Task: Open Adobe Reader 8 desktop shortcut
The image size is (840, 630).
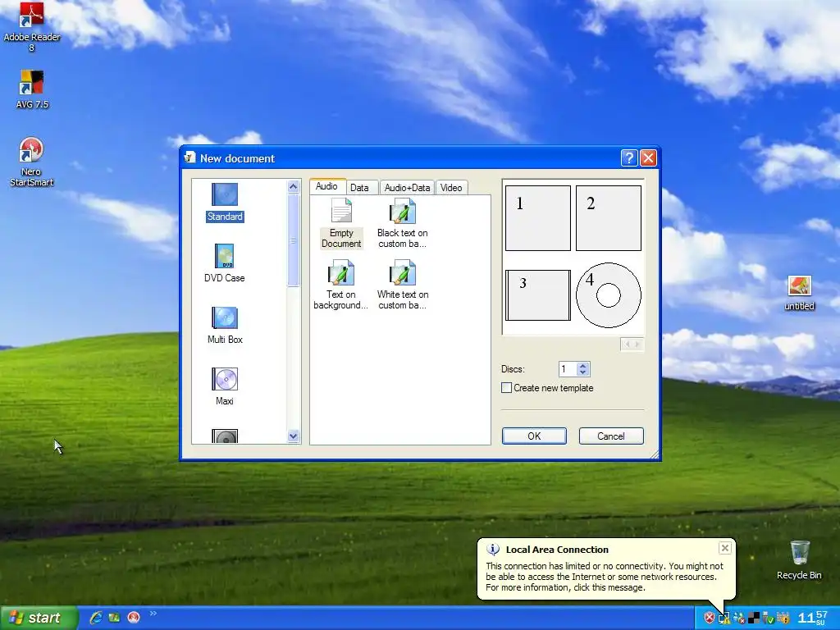Action: pos(32,27)
